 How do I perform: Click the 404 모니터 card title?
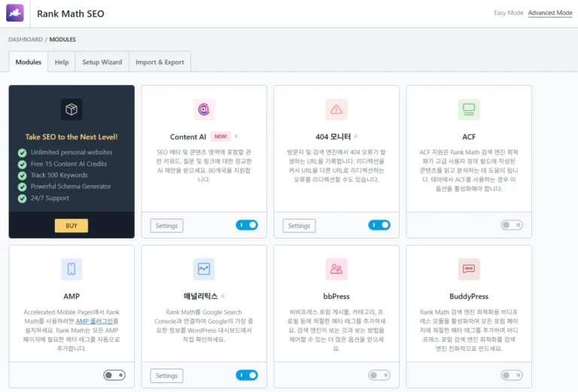(333, 137)
